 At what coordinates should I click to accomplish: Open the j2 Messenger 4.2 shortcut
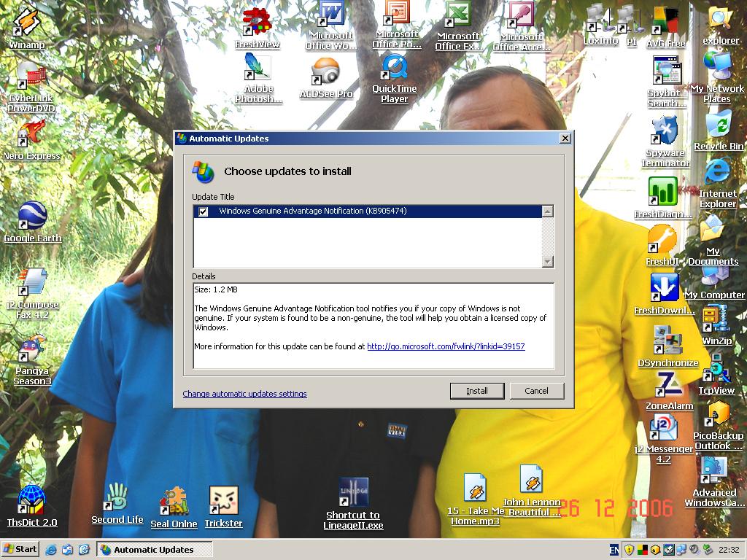click(664, 439)
